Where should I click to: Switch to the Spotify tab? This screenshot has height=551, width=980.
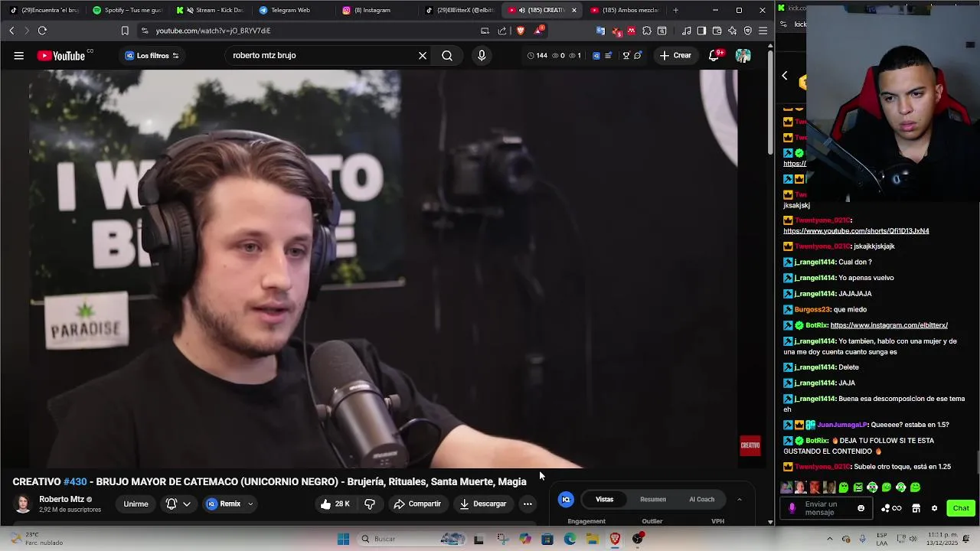point(126,10)
